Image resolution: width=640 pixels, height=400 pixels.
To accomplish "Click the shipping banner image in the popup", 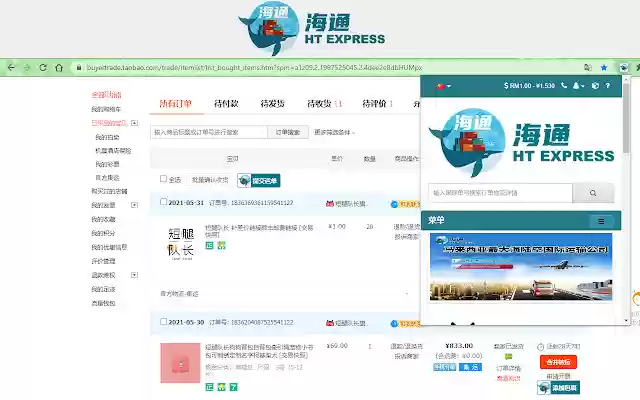I will (x=521, y=267).
